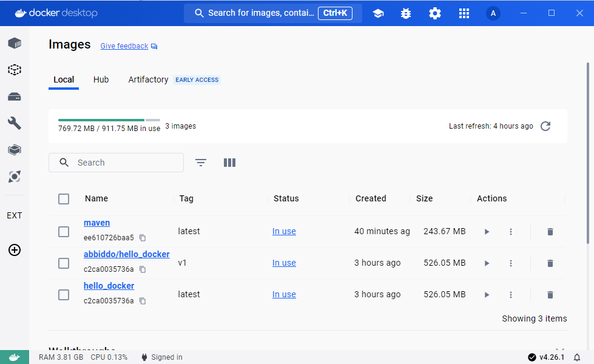Click the images Search field

[116, 163]
